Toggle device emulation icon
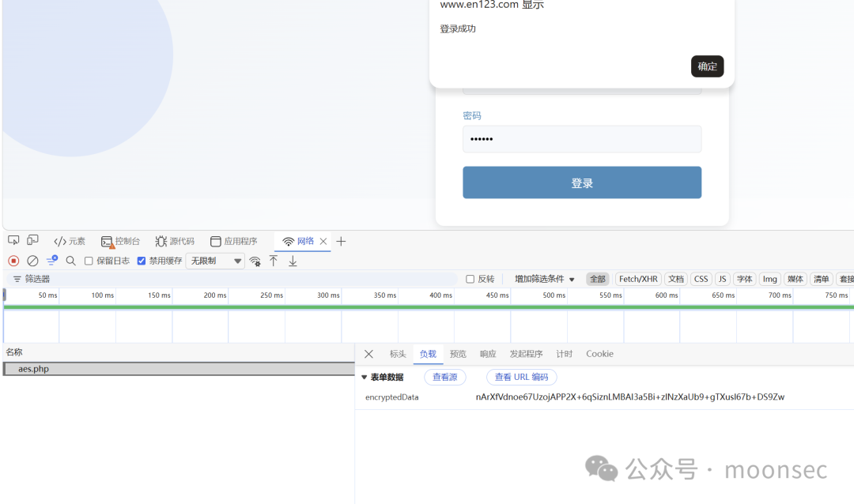The image size is (854, 504). tap(32, 240)
